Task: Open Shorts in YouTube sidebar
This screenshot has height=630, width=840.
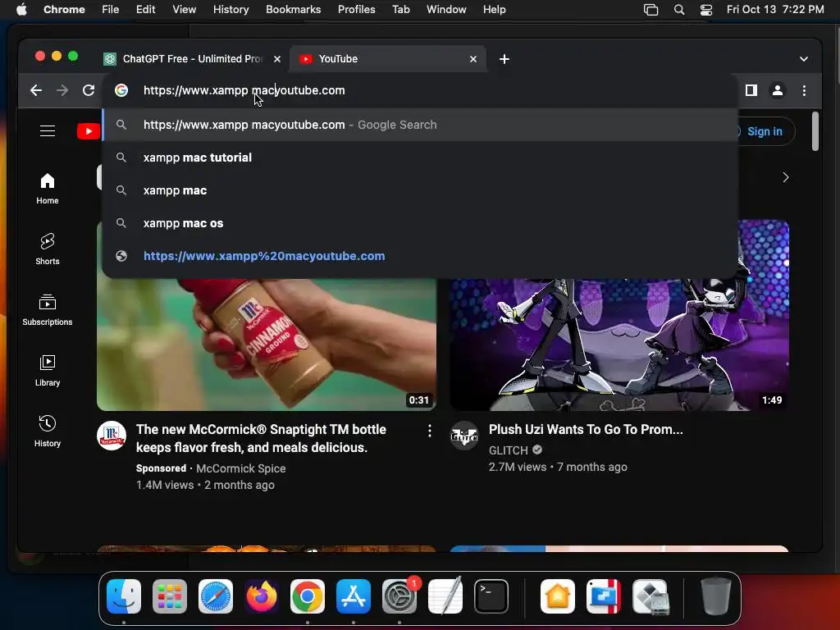Action: click(47, 249)
